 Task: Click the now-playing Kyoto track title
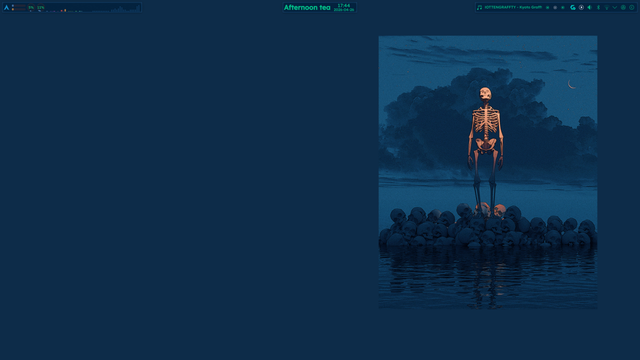[x=513, y=7]
